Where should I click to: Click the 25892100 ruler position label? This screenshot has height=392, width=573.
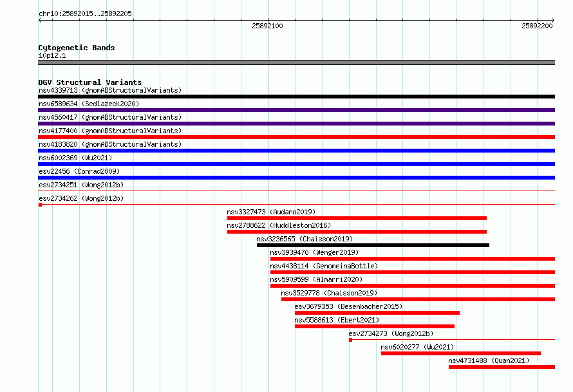pos(267,26)
